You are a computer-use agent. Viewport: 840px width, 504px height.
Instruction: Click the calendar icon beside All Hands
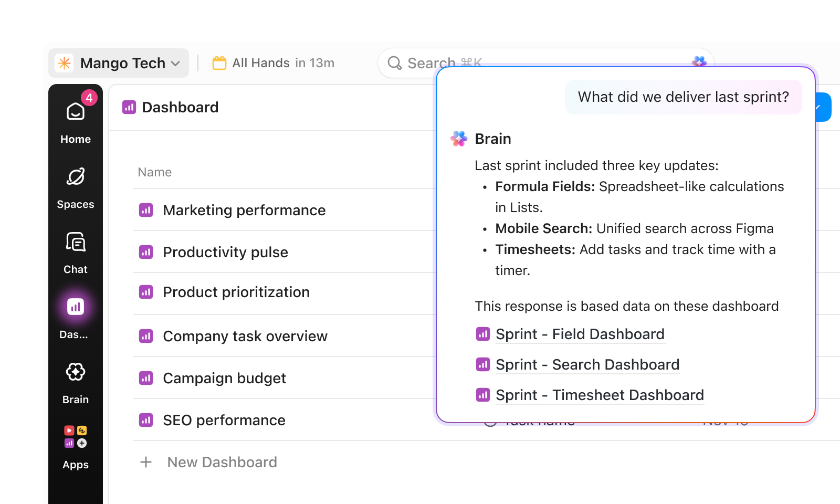219,62
